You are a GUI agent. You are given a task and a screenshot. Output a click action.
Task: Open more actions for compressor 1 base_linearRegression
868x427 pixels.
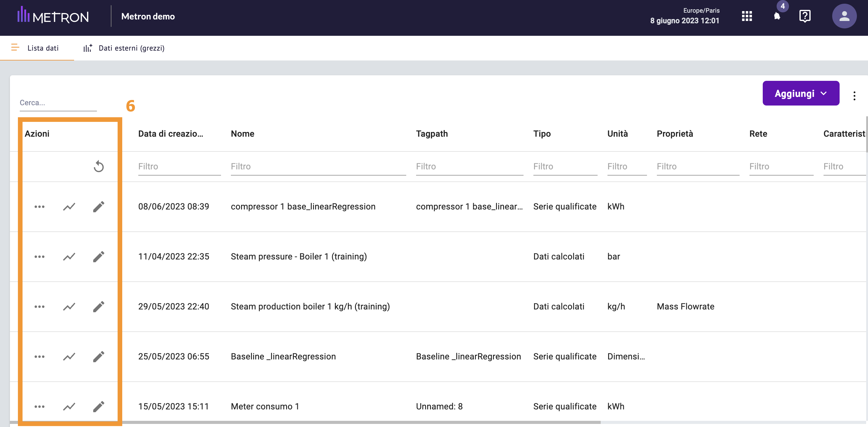tap(40, 206)
